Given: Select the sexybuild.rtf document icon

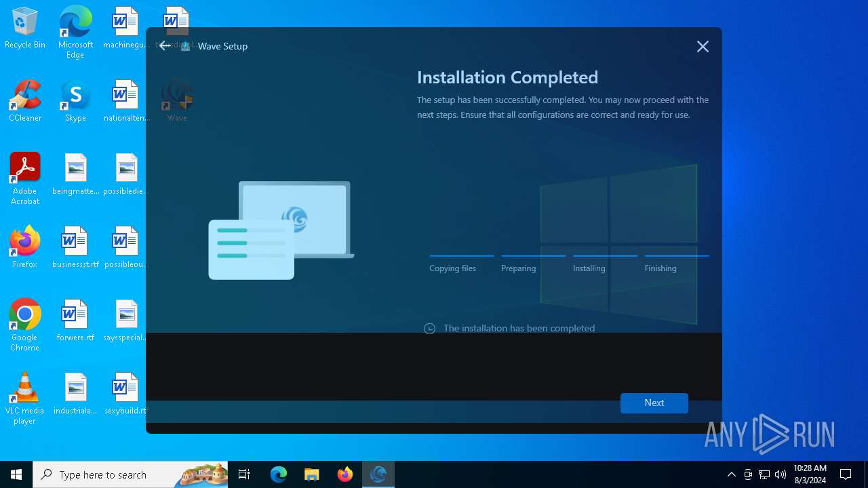Looking at the screenshot, I should pyautogui.click(x=125, y=394).
